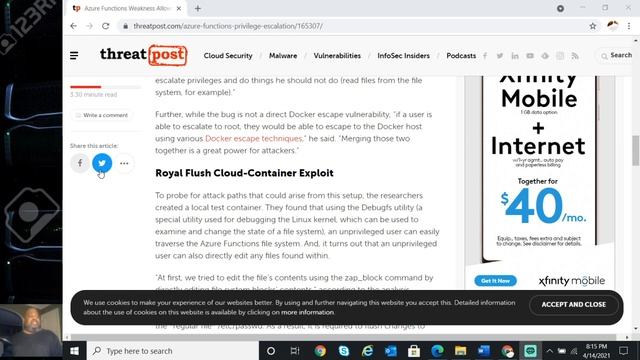
Task: Open Cloud Security section
Action: (x=228, y=56)
